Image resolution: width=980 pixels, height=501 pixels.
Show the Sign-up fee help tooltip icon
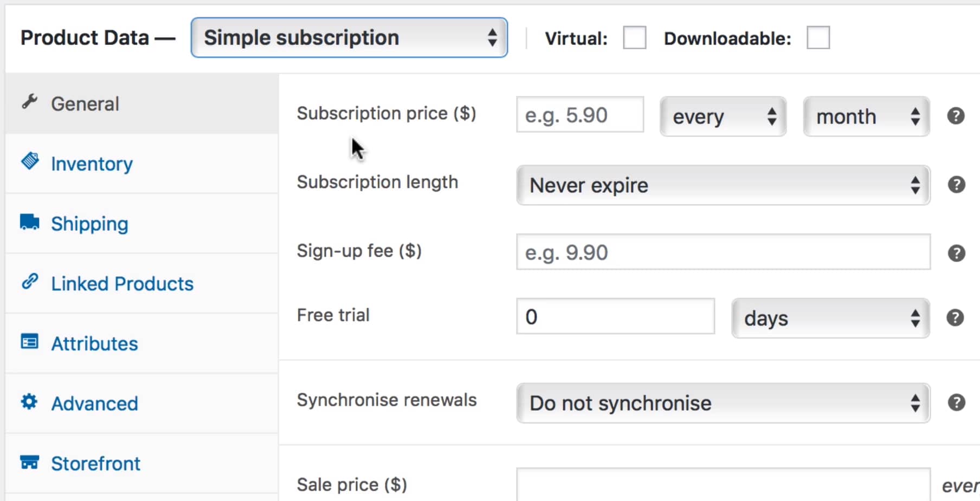tap(956, 253)
